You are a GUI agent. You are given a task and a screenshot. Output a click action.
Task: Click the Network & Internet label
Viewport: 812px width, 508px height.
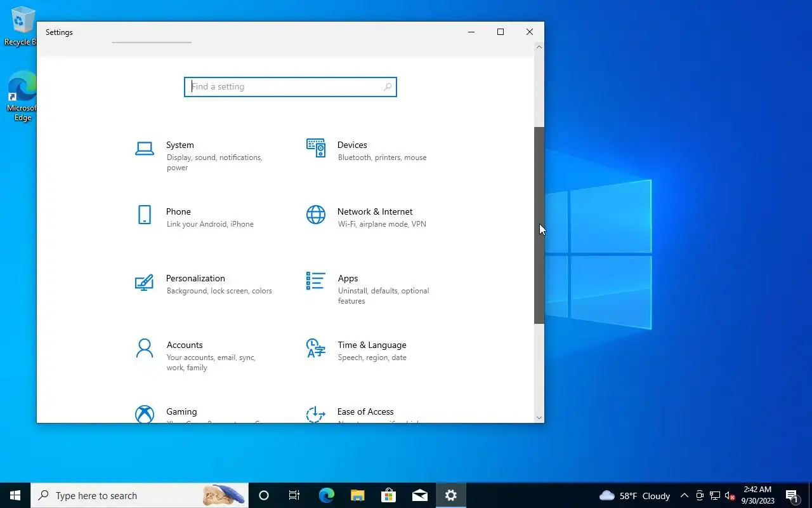[x=375, y=211]
